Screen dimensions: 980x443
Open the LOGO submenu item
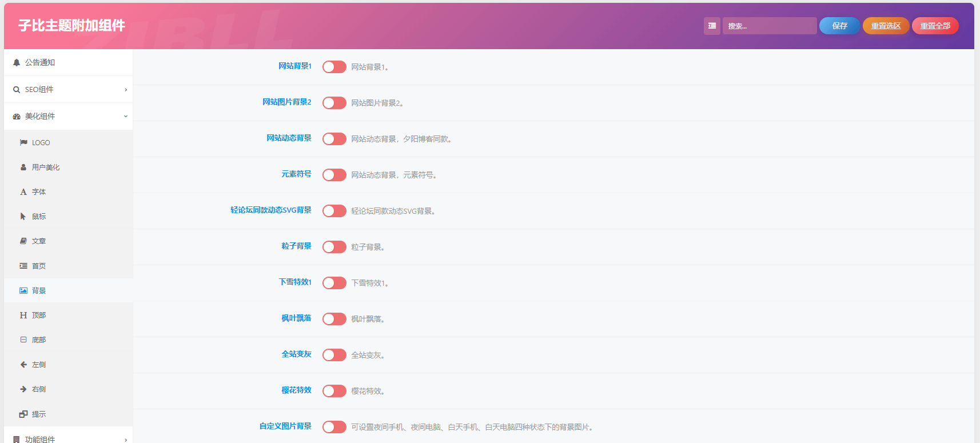pyautogui.click(x=68, y=143)
